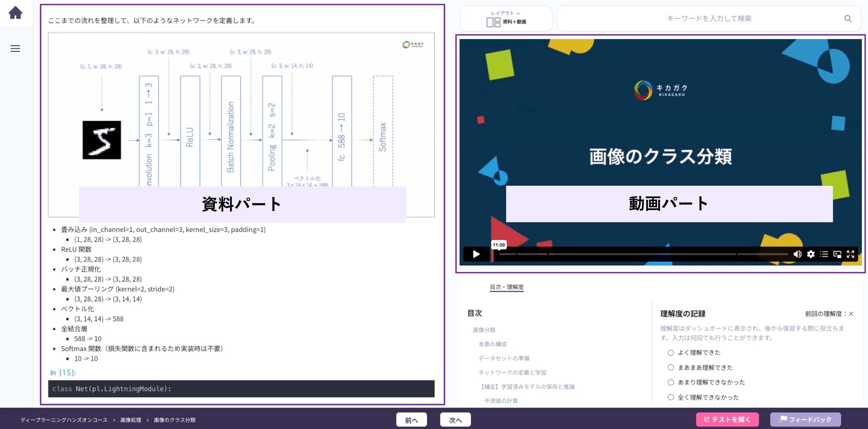Click the search magnifier icon
Image resolution: width=868 pixels, height=429 pixels.
(848, 19)
